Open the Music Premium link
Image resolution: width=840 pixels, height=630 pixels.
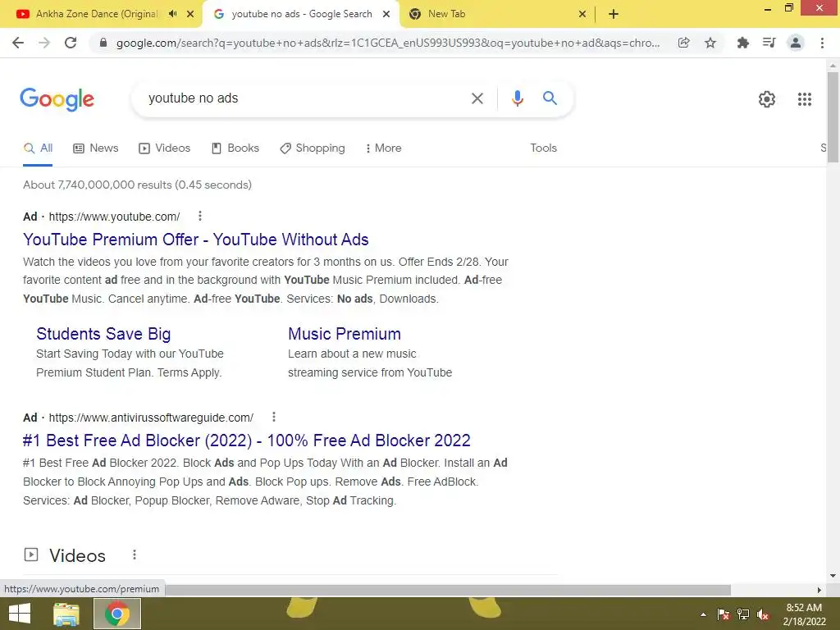(345, 334)
